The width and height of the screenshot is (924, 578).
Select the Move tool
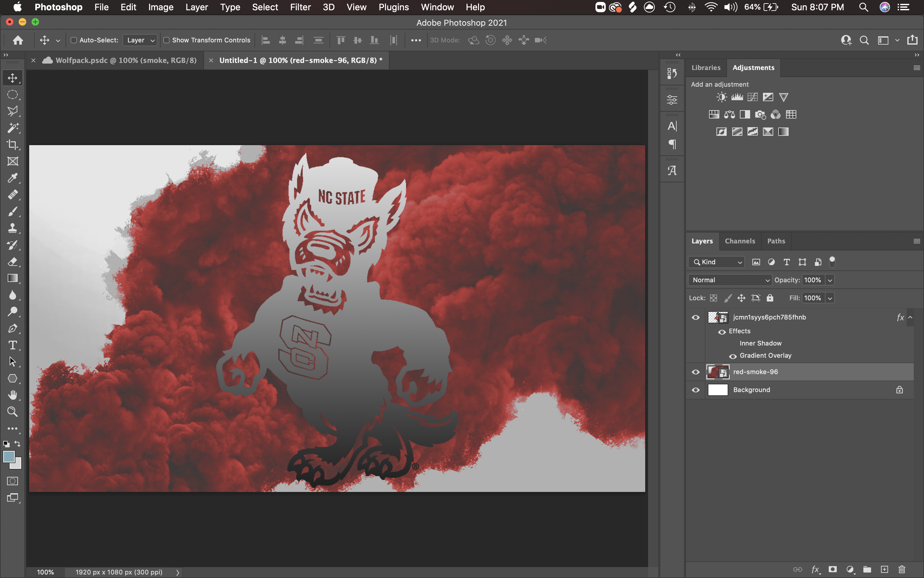tap(13, 78)
